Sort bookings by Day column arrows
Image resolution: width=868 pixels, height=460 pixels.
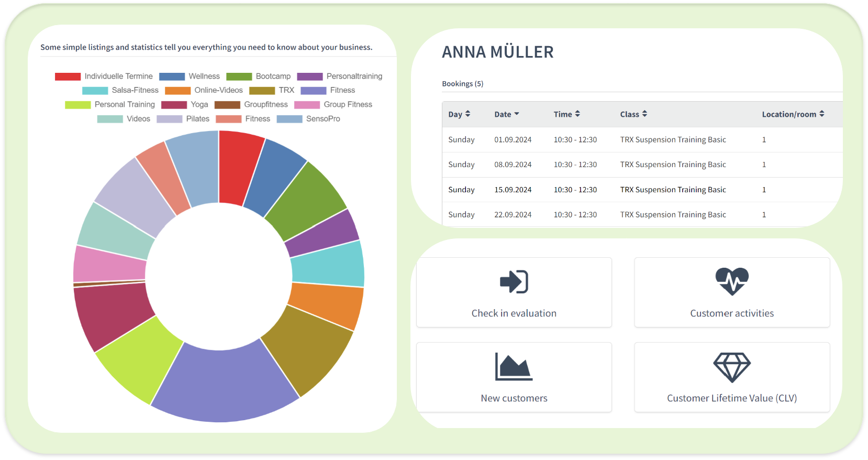tap(468, 114)
